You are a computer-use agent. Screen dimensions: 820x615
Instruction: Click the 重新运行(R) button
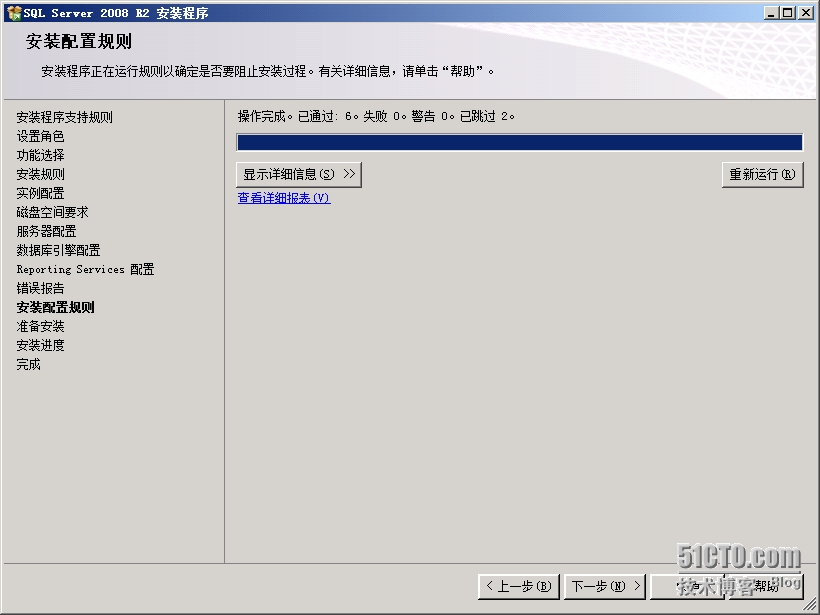762,174
